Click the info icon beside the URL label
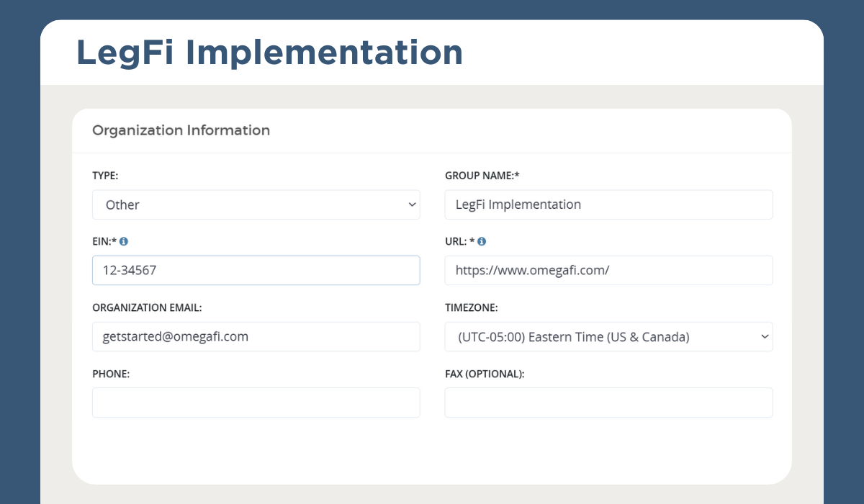The image size is (864, 504). [x=482, y=242]
